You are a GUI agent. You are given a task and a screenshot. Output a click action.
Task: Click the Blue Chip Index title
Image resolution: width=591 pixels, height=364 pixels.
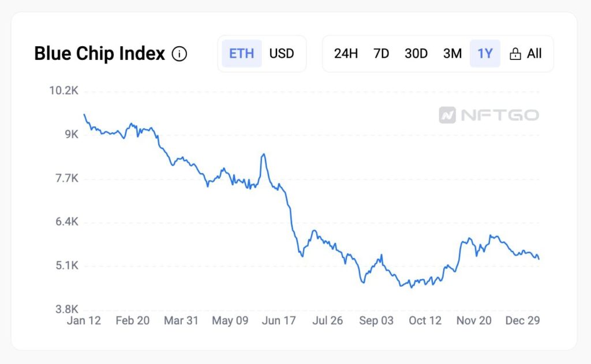99,54
